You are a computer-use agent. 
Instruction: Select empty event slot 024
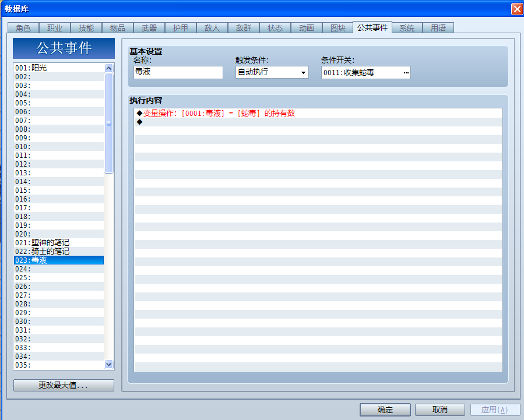pyautogui.click(x=59, y=269)
